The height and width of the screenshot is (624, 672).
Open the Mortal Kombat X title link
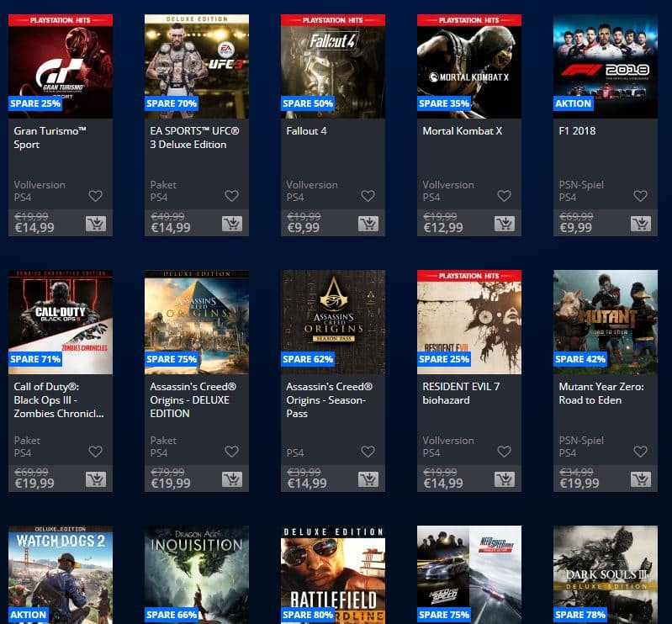point(462,131)
